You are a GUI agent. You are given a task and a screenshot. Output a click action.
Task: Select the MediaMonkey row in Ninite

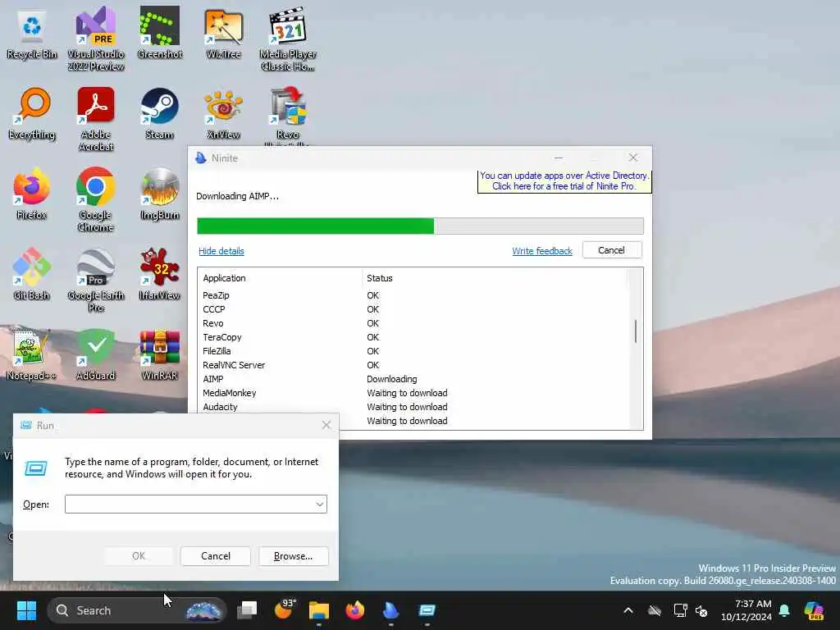[413, 393]
